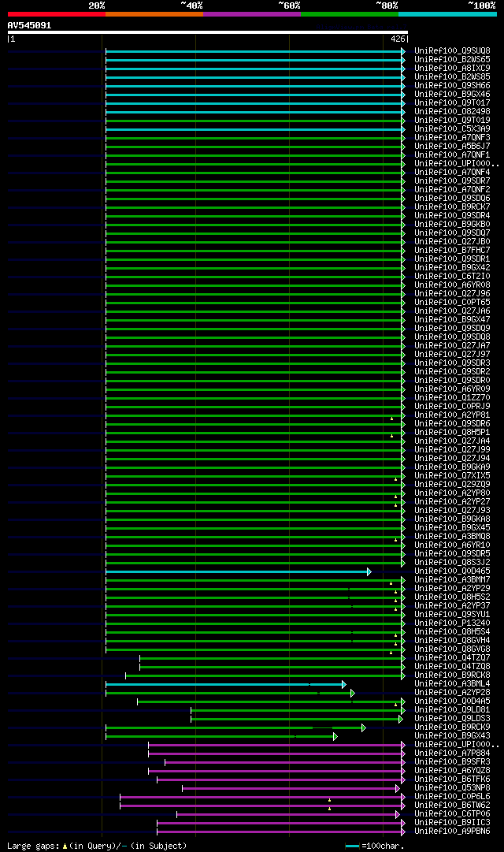The width and height of the screenshot is (504, 852).
Task: Click the cyan ~100% identity legend segment
Action: pyautogui.click(x=447, y=14)
